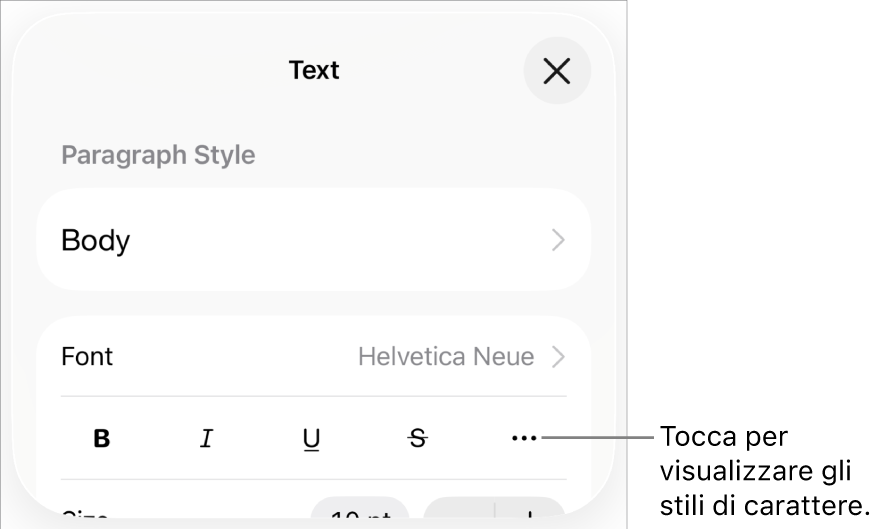Apply italic with the I icon

tap(207, 438)
